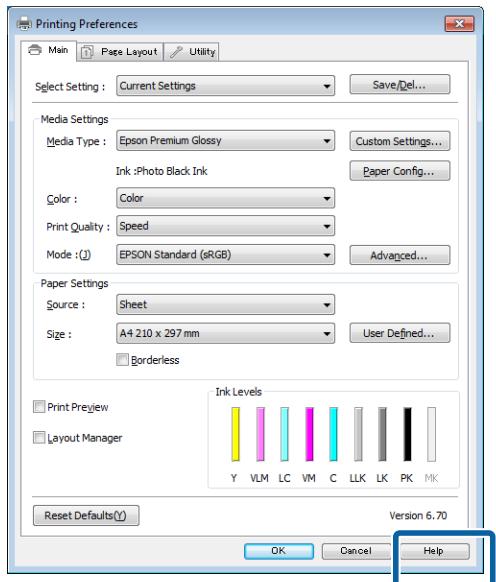Click the photo black (PK) ink bar
The width and height of the screenshot is (496, 582).
[407, 434]
